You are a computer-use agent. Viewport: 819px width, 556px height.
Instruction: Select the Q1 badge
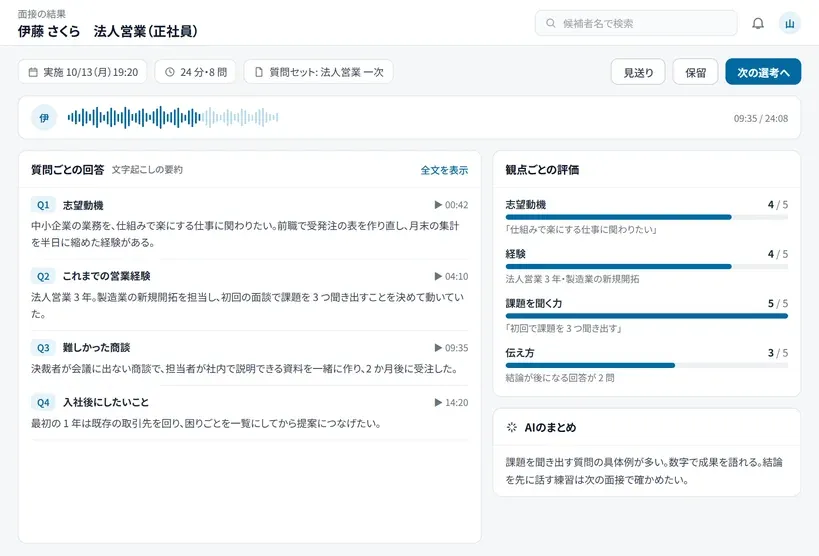(x=43, y=205)
